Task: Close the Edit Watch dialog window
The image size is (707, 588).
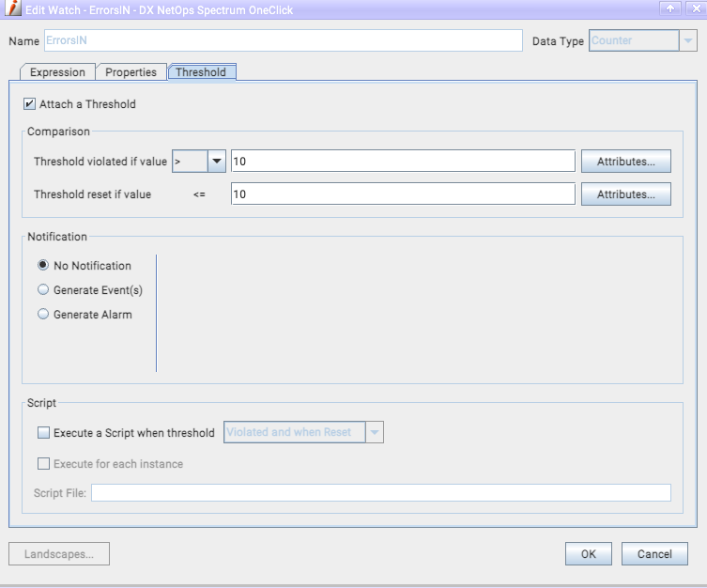Action: tap(696, 8)
